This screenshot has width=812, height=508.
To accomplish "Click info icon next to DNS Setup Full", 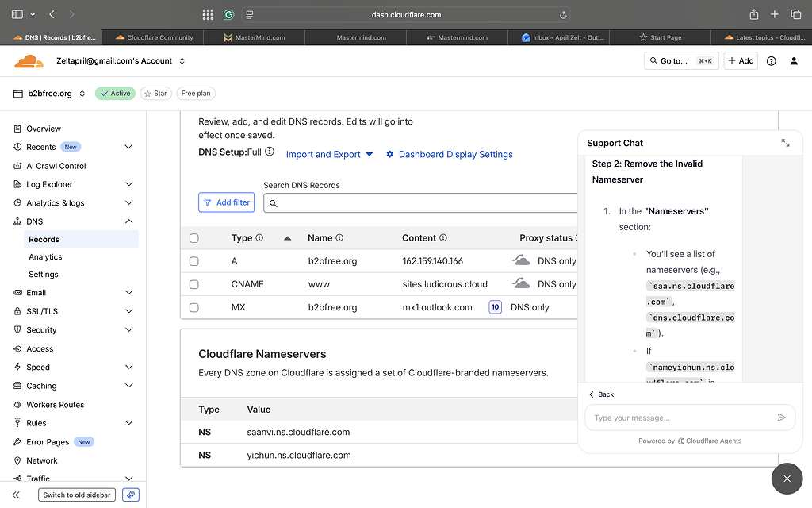I will 270,152.
